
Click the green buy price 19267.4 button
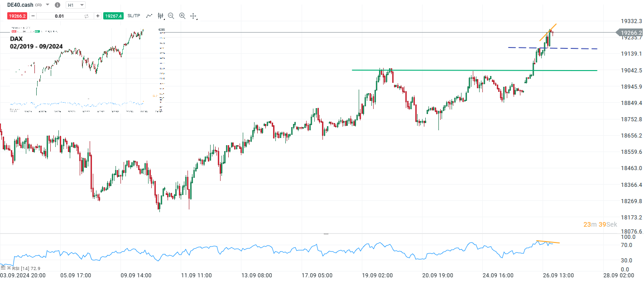(113, 16)
